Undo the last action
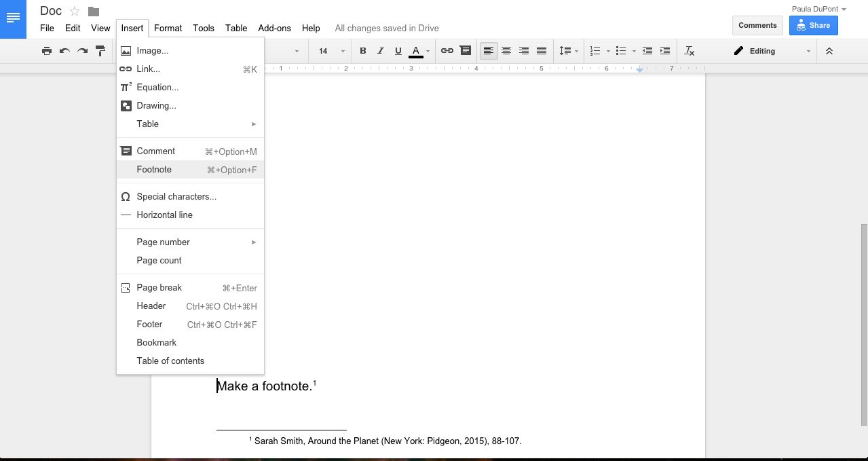The image size is (868, 461). pyautogui.click(x=64, y=50)
